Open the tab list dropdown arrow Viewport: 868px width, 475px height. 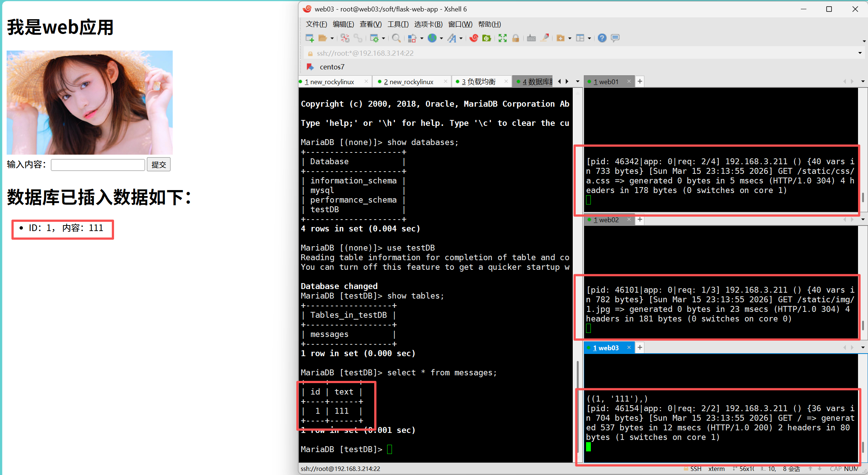[x=578, y=82]
